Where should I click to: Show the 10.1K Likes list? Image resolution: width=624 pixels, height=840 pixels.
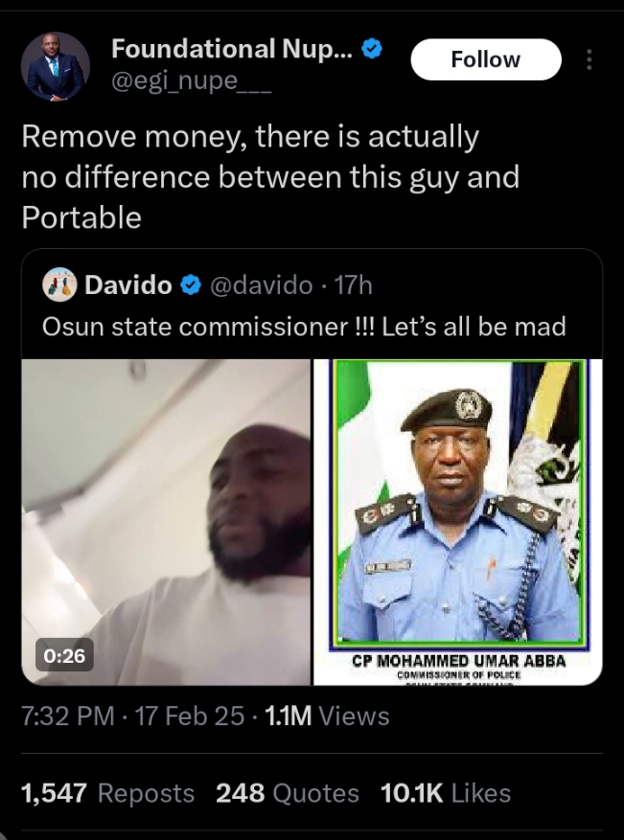click(445, 793)
